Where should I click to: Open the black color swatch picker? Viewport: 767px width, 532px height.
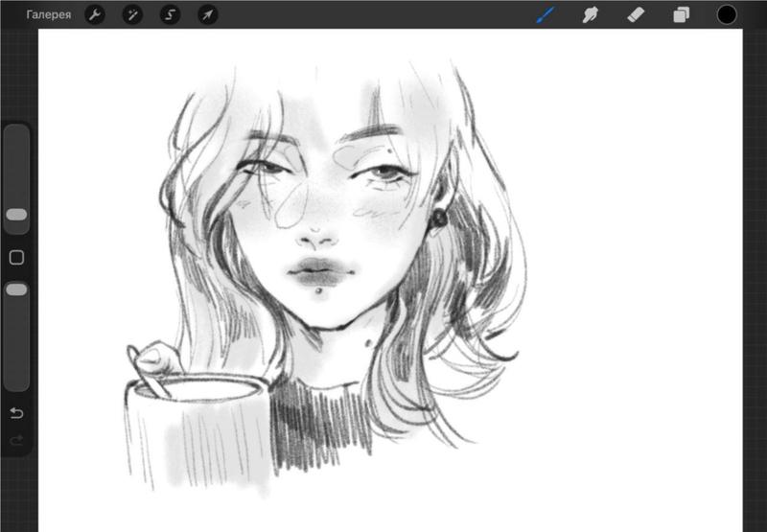[727, 14]
